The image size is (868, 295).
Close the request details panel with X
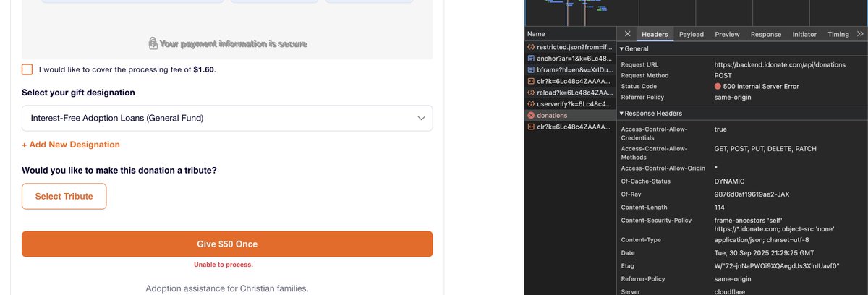tap(627, 34)
